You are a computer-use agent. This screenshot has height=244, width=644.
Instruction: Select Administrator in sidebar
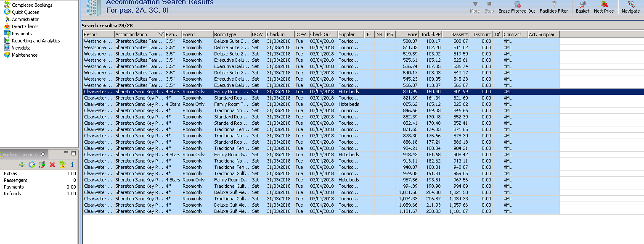pyautogui.click(x=25, y=19)
